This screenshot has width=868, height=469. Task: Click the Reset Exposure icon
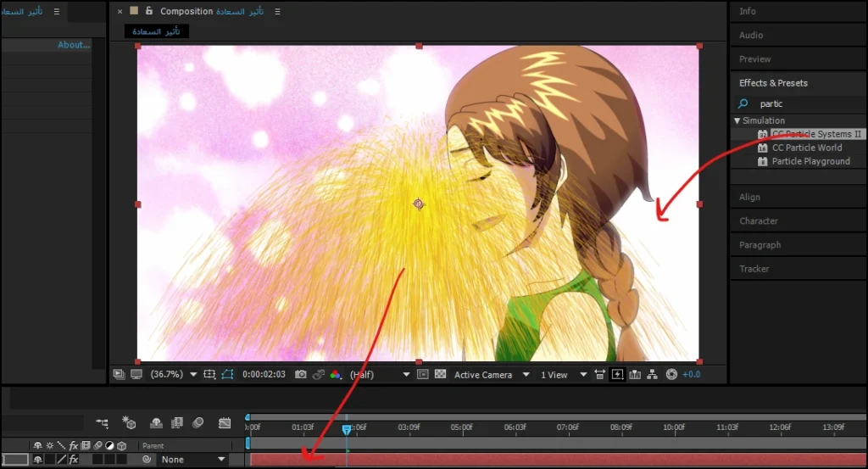(x=671, y=374)
